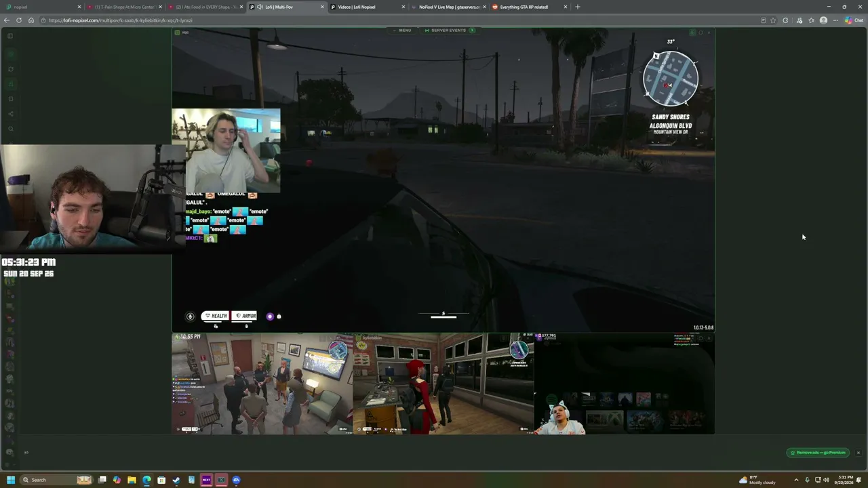Screen dimensions: 868x488
Task: Dismiss the Remove ads banner
Action: pyautogui.click(x=858, y=453)
